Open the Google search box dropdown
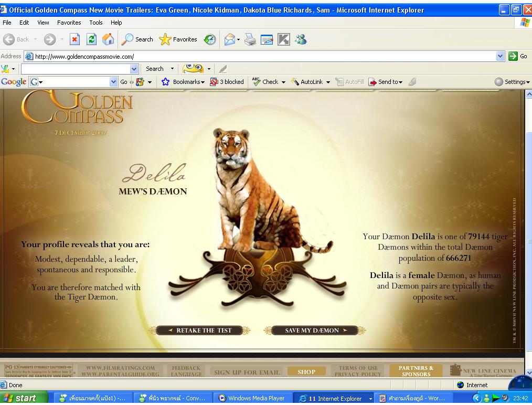The width and height of the screenshot is (532, 405). (114, 82)
